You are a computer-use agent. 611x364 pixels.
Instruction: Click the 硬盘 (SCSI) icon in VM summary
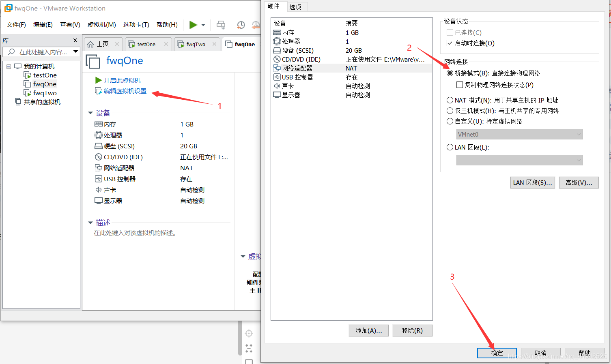[x=98, y=146]
